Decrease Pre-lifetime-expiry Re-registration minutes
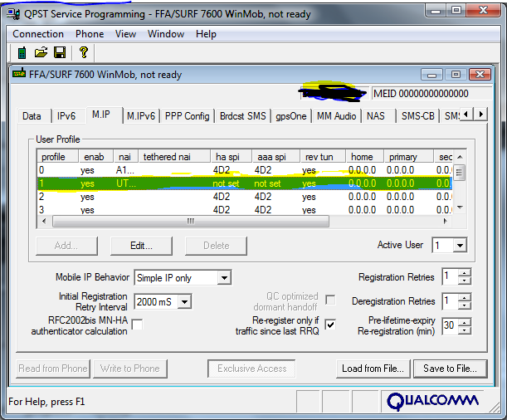 tap(465, 330)
